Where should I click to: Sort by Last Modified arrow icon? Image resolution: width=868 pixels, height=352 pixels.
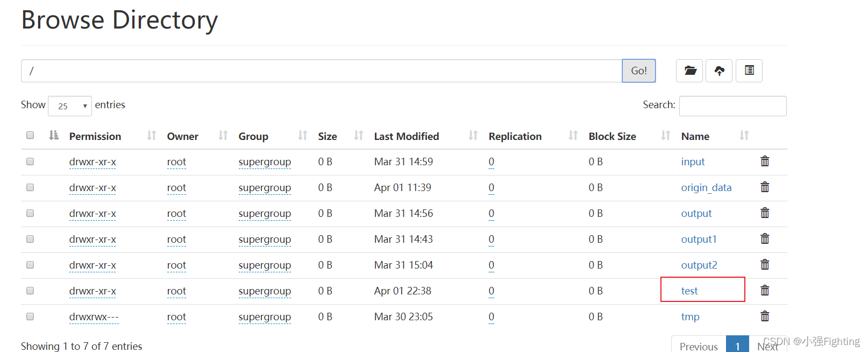click(473, 135)
